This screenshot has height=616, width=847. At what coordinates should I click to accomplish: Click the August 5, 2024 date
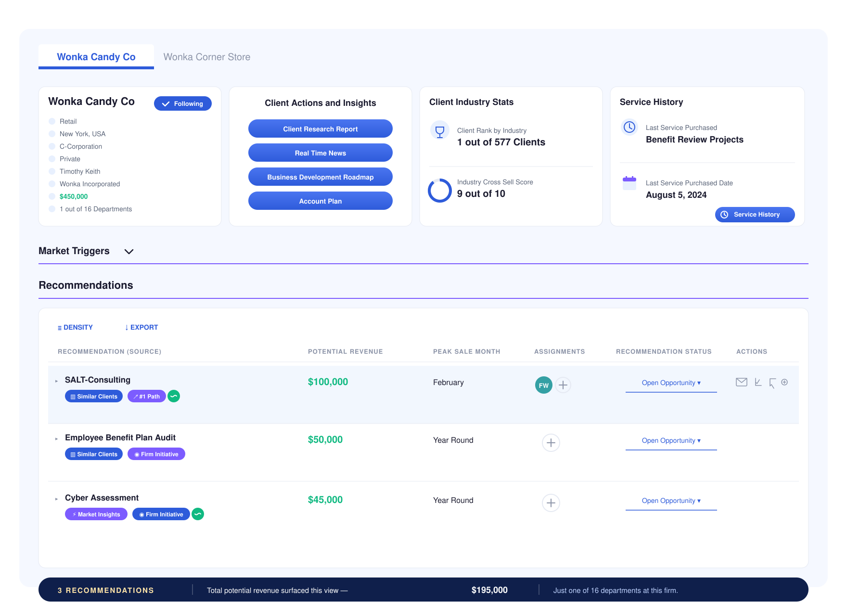point(676,195)
